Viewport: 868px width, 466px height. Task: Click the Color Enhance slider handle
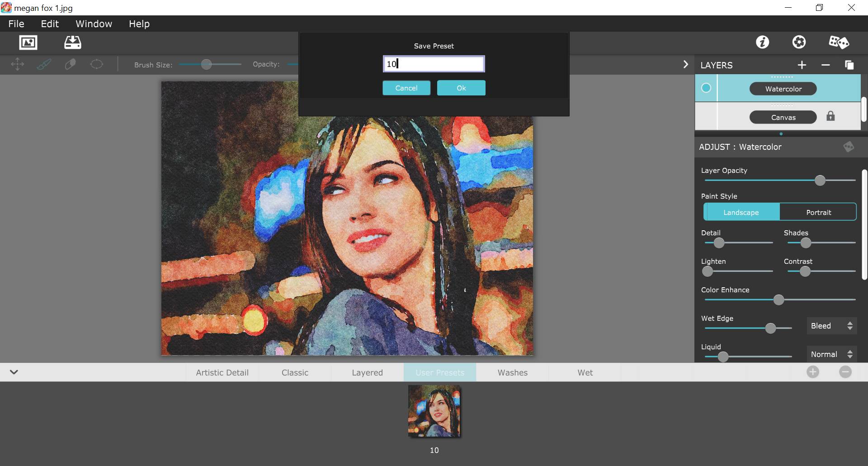click(778, 300)
